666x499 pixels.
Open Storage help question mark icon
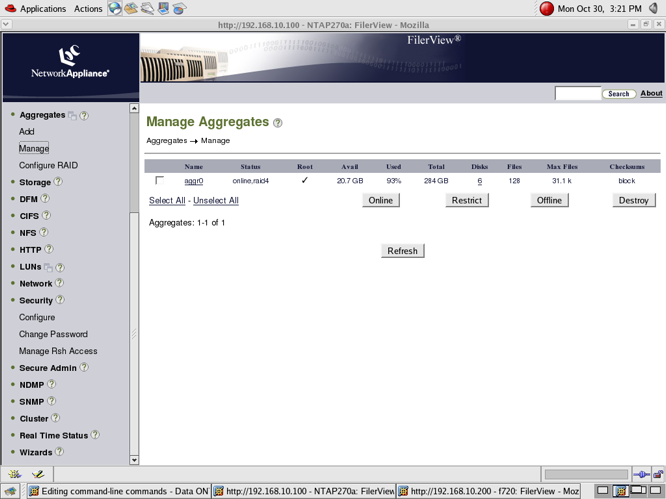click(x=58, y=182)
